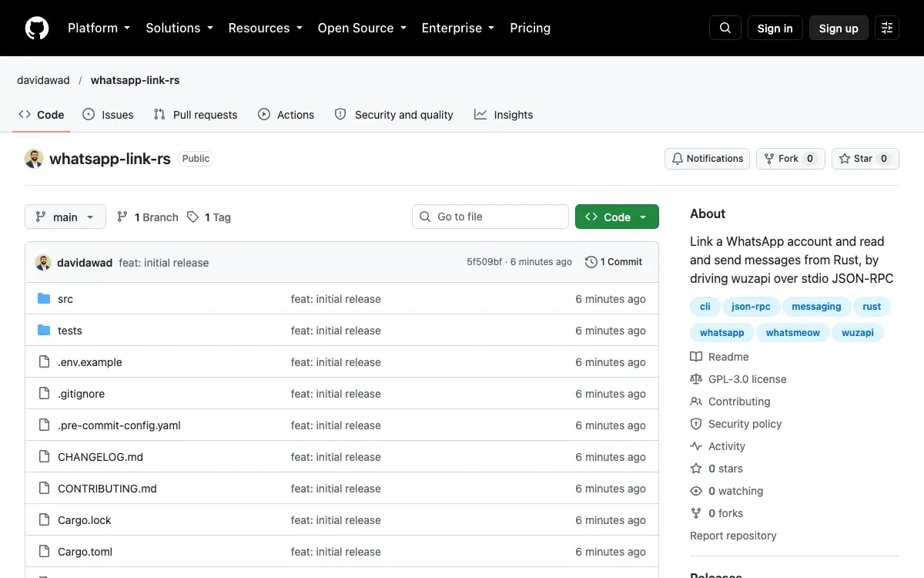The image size is (924, 578).
Task: Click the Sign up button
Action: [839, 28]
